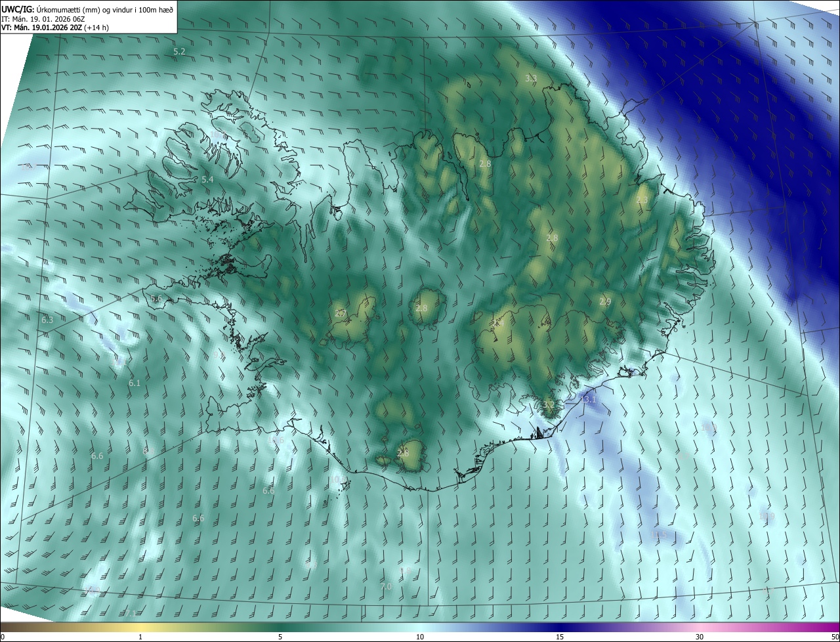Click the 5.4 value label in the Westfjords
840x642 pixels.
[x=207, y=179]
